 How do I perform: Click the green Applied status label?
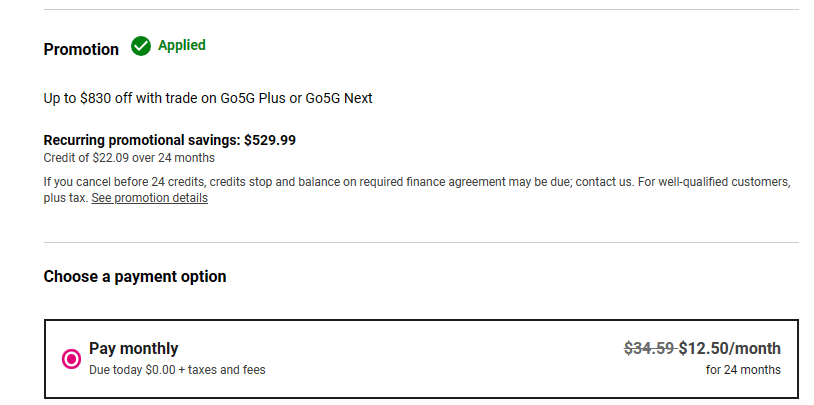point(182,45)
